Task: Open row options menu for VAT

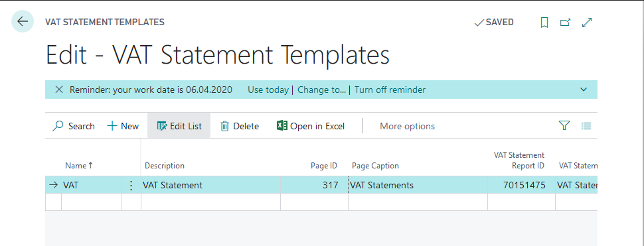Action: 131,185
